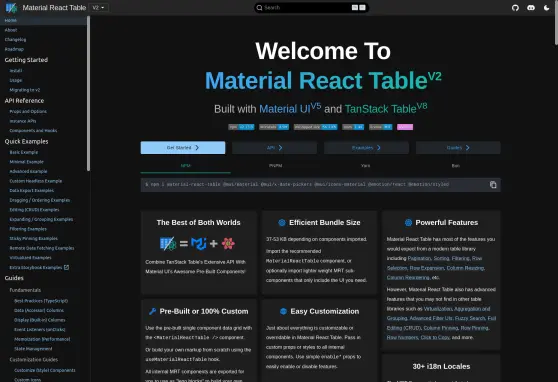Open the Pagination feature link
Screen dimensions: 558x382
point(419,258)
